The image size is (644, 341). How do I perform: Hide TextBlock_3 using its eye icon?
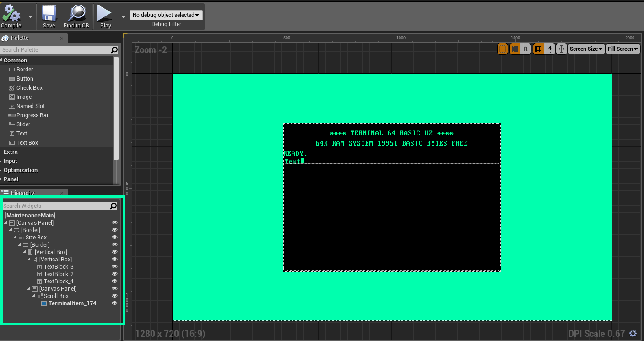(x=114, y=267)
